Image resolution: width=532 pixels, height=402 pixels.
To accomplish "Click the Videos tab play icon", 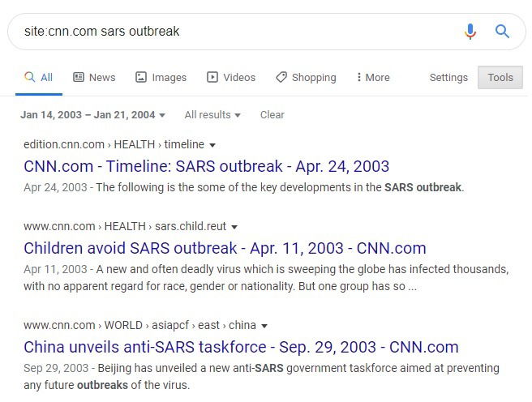I will point(212,78).
